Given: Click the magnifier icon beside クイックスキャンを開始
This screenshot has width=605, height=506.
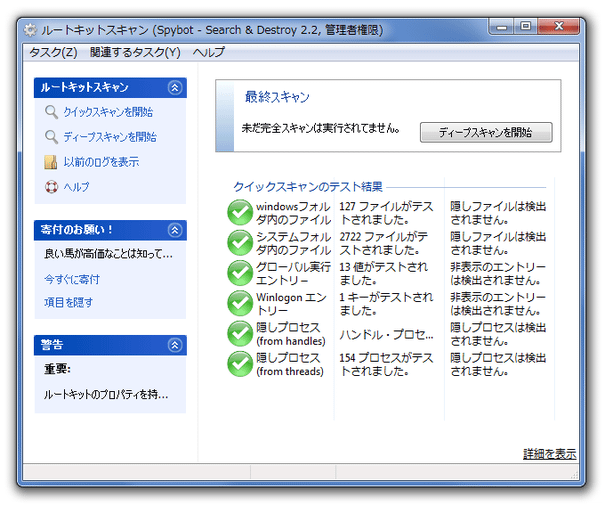Looking at the screenshot, I should [51, 112].
